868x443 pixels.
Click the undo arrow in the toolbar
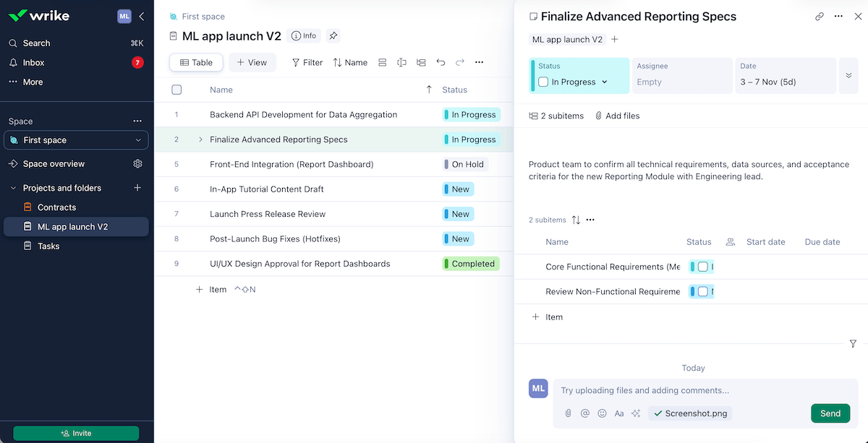click(x=441, y=63)
